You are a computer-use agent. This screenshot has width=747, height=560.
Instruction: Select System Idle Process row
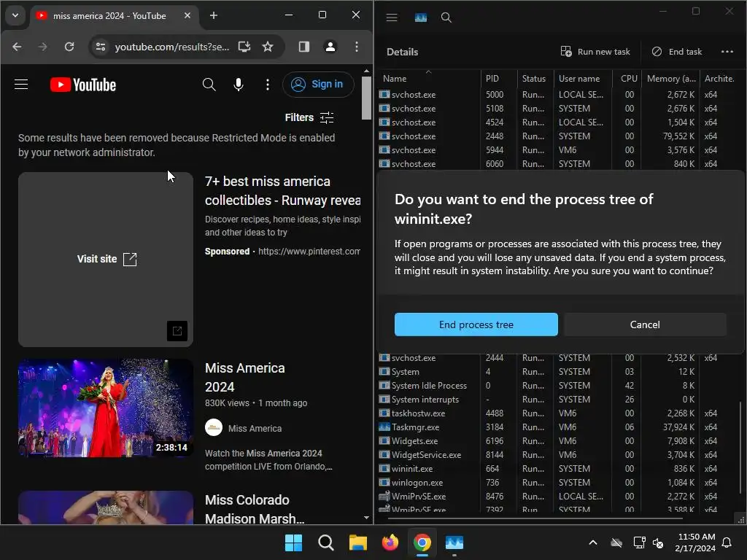pos(557,385)
